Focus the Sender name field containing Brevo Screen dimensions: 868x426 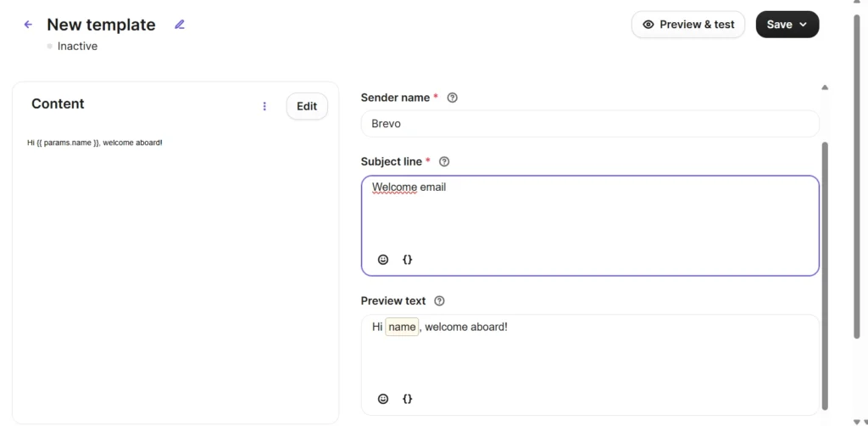590,124
